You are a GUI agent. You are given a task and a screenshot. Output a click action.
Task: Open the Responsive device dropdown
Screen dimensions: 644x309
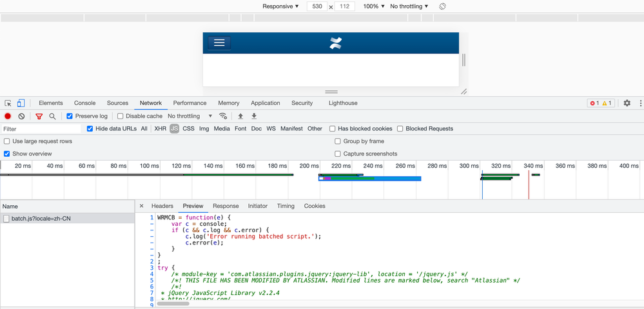point(280,6)
